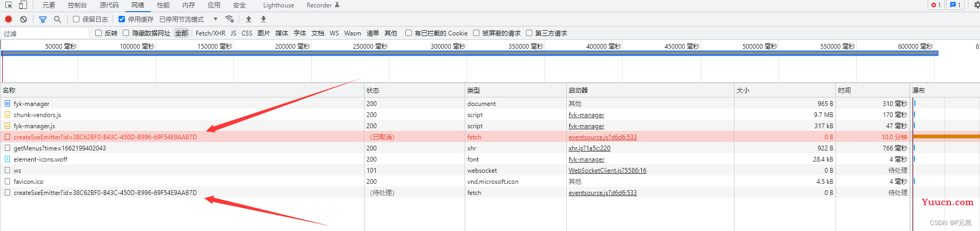This screenshot has width=980, height=231.
Task: Check the blocked requests checkbox
Action: click(x=476, y=33)
